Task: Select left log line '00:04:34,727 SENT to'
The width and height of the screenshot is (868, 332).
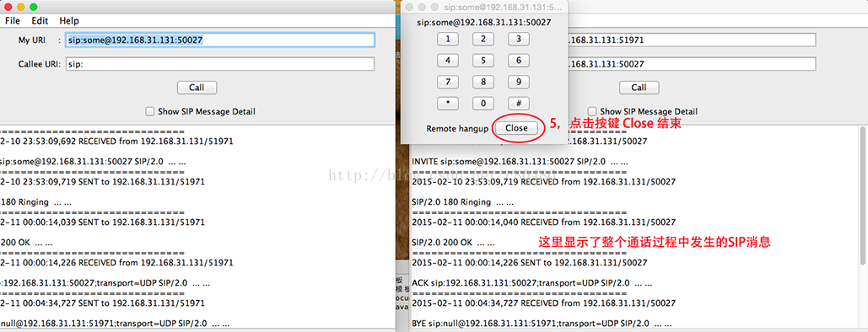Action: click(102, 303)
